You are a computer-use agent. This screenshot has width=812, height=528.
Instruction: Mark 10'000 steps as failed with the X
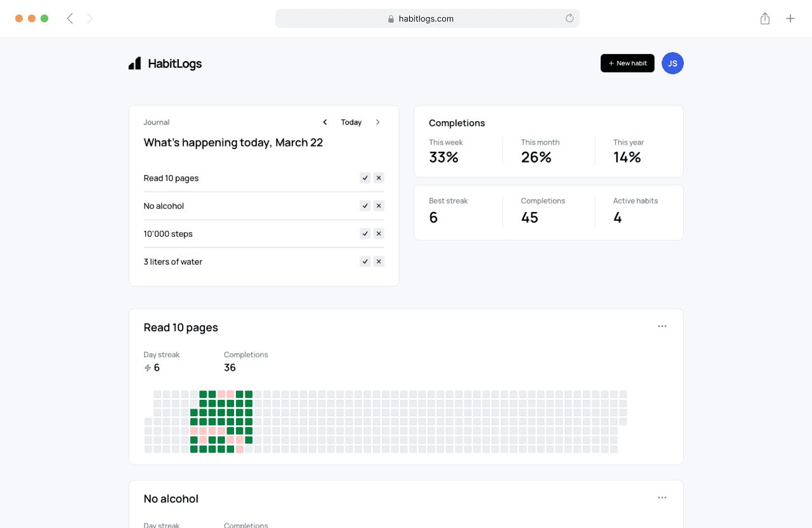point(379,234)
